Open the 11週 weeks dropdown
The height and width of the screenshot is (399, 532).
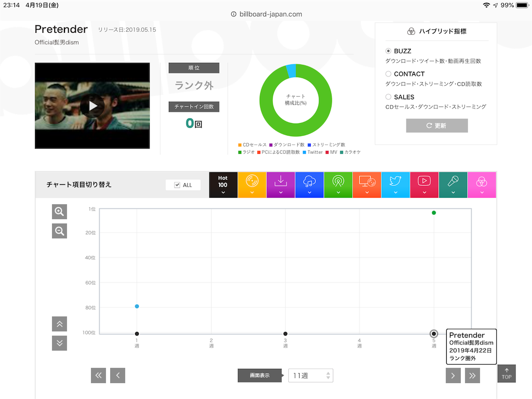point(311,376)
